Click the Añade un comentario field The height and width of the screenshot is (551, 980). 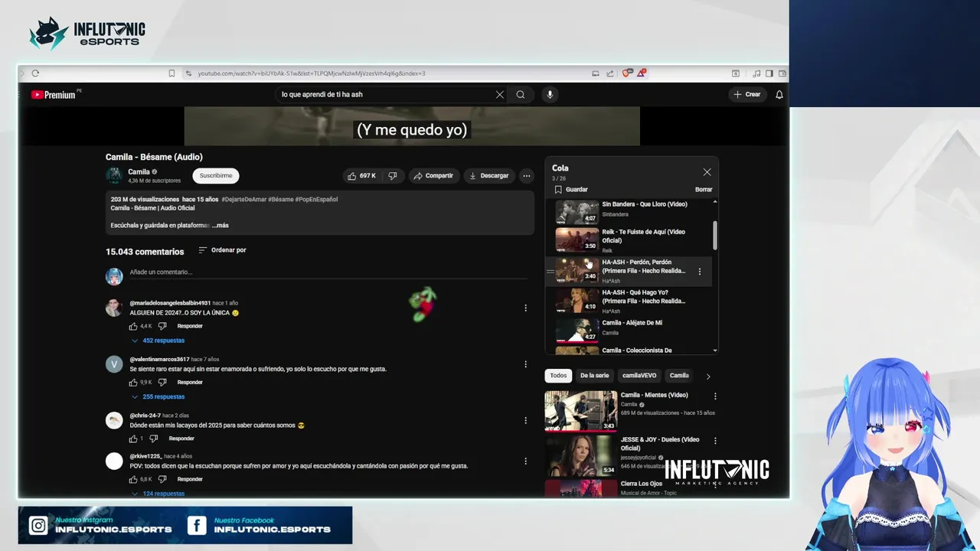tap(329, 272)
